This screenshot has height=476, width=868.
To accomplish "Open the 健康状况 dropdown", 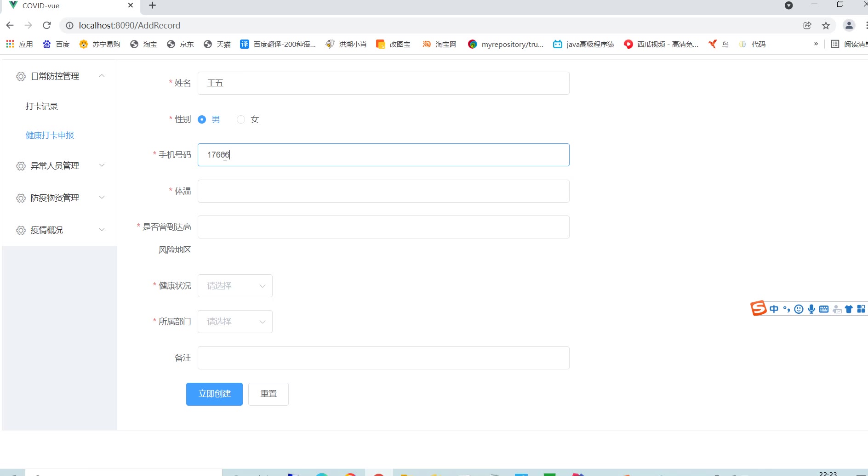I will point(235,286).
